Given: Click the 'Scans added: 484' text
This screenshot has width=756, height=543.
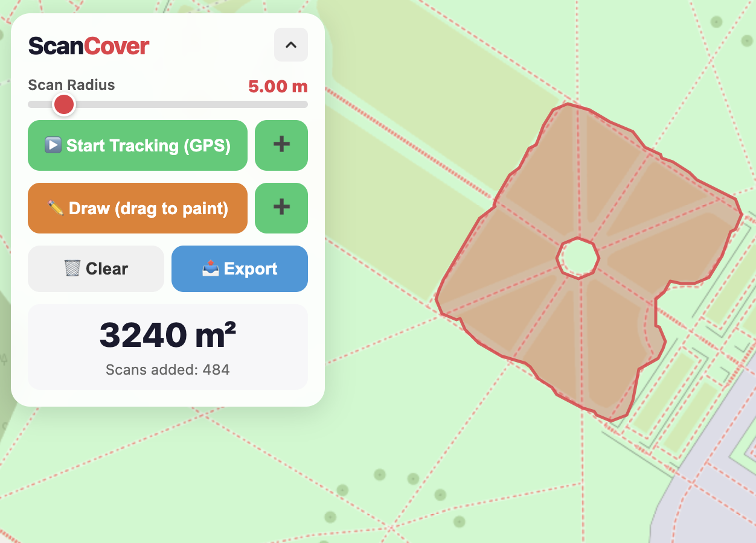Looking at the screenshot, I should [167, 369].
